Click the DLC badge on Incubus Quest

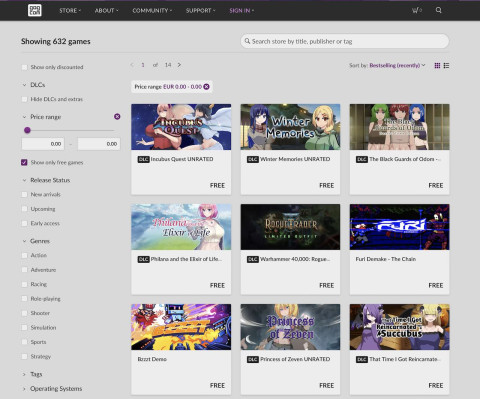[143, 159]
